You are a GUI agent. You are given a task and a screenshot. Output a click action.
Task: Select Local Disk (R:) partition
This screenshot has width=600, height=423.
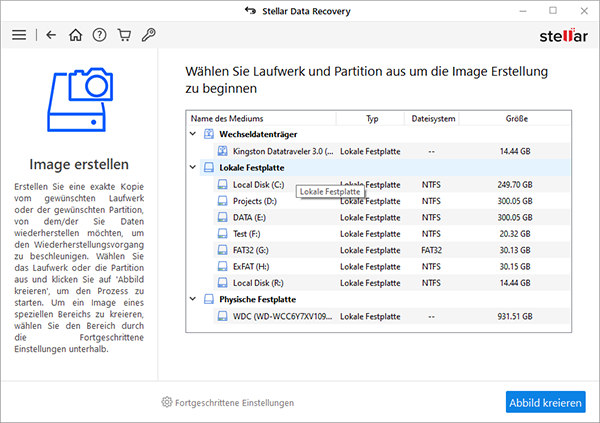click(392, 283)
